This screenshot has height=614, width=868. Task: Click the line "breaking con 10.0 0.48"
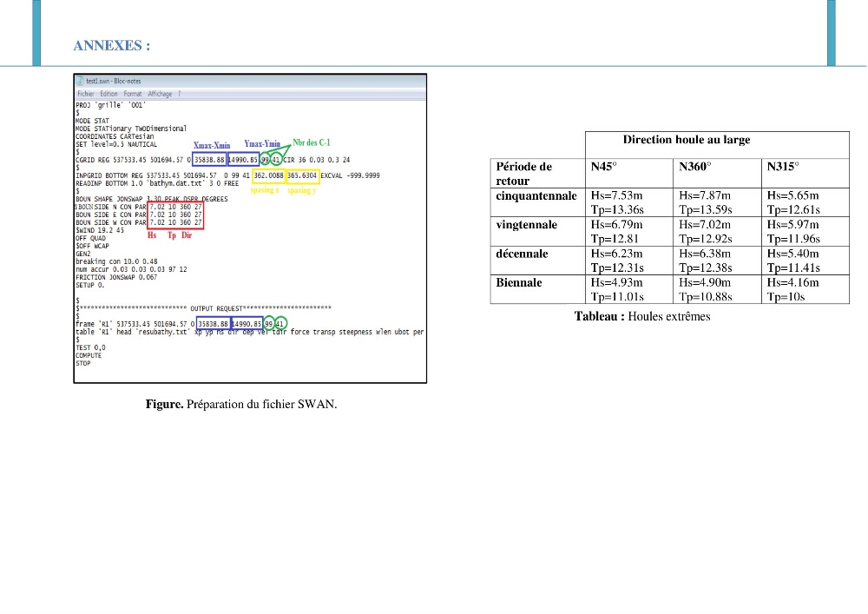pos(116,261)
